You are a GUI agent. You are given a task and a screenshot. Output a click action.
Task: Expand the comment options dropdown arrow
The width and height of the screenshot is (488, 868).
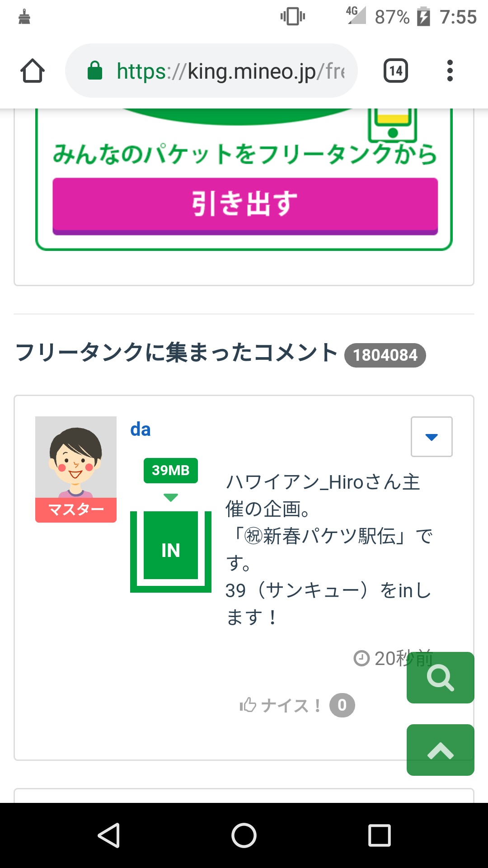[x=432, y=437]
